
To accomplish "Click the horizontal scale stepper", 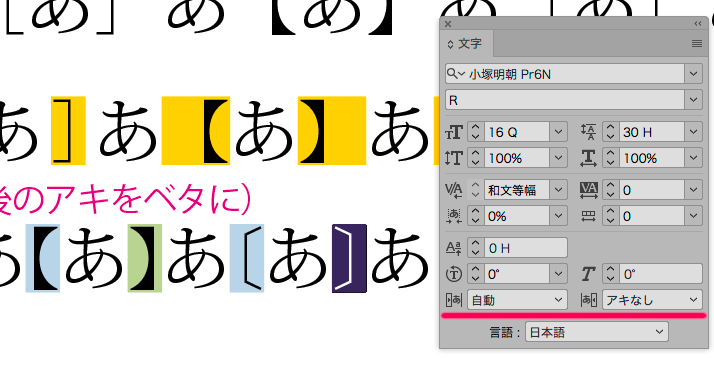I will point(611,158).
